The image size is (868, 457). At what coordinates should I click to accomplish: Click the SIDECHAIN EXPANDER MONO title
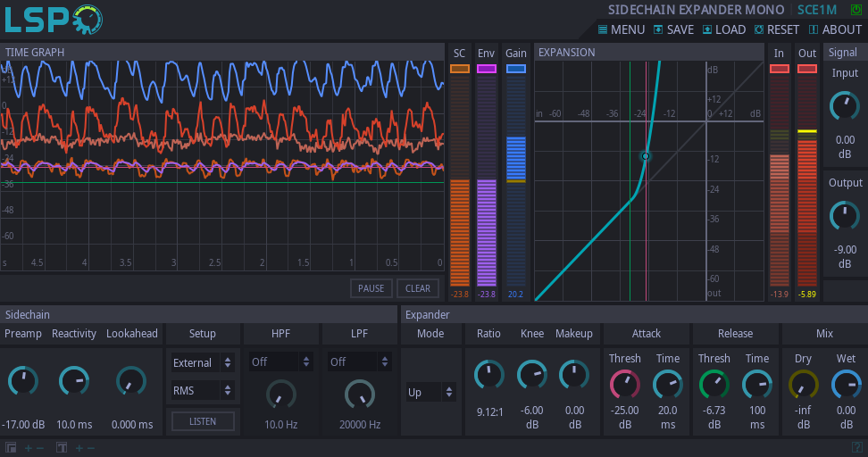(696, 10)
